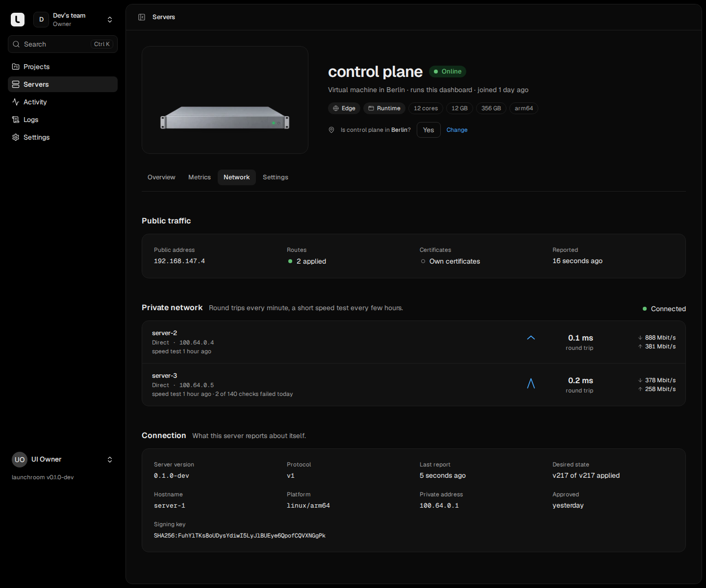Viewport: 706px width, 588px height.
Task: Click the 'arm64' architecture badge
Action: [x=524, y=108]
